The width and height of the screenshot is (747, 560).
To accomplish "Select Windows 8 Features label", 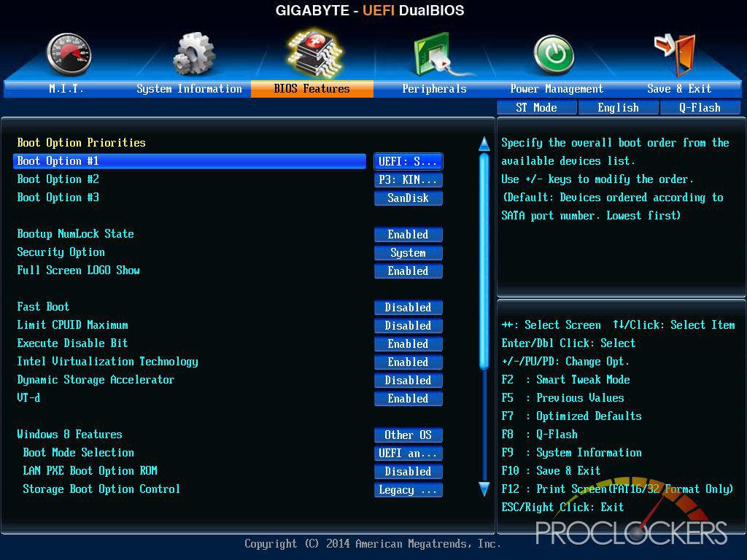I will 69,435.
